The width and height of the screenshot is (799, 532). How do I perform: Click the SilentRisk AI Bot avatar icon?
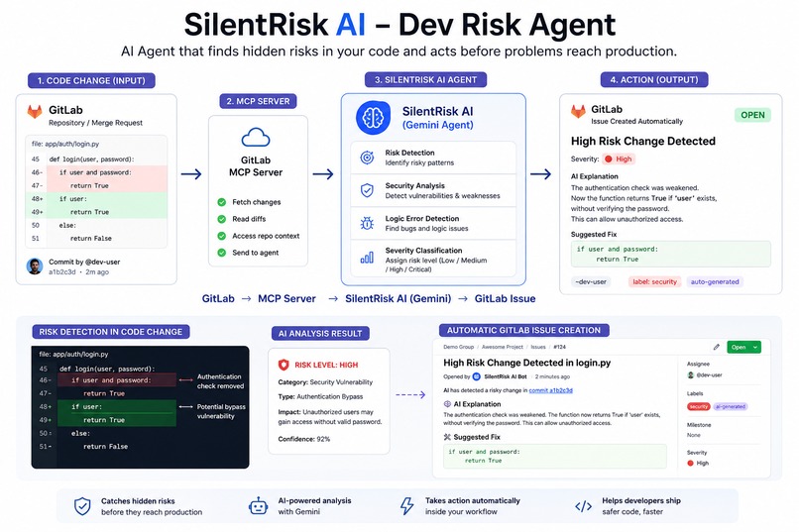coord(477,376)
